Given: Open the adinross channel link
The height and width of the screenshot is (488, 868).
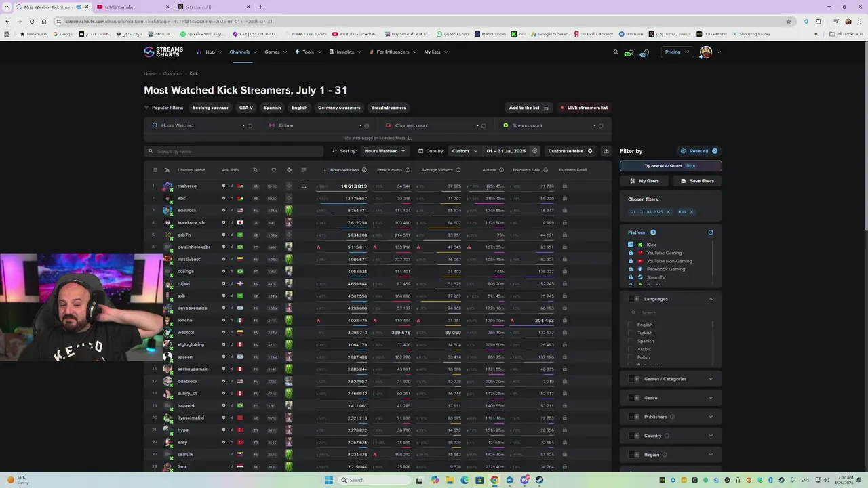Looking at the screenshot, I should pos(186,211).
